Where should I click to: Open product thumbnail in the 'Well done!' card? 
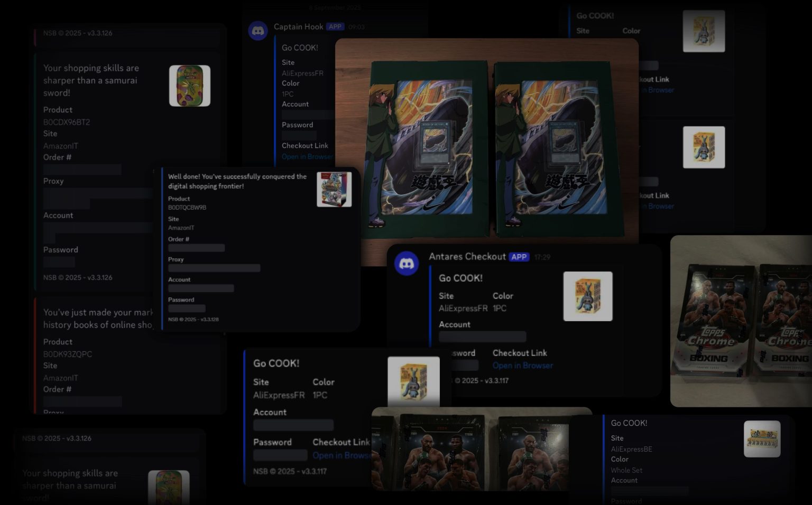point(334,189)
